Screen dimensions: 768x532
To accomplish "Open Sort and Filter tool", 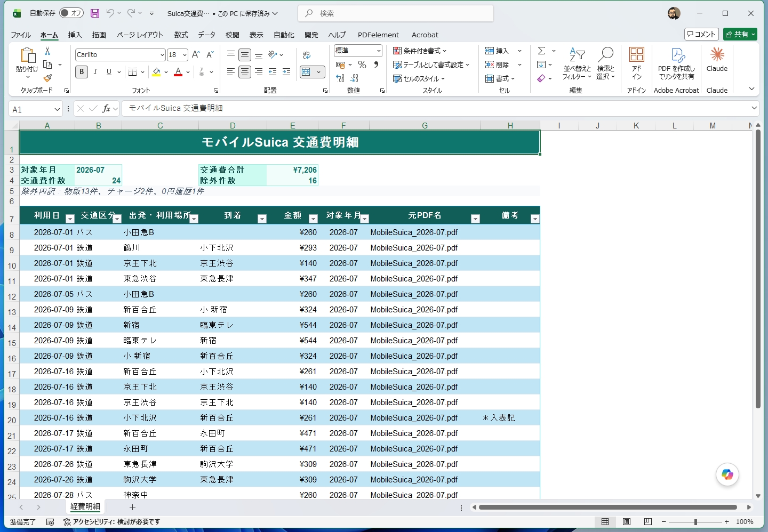I will point(577,63).
